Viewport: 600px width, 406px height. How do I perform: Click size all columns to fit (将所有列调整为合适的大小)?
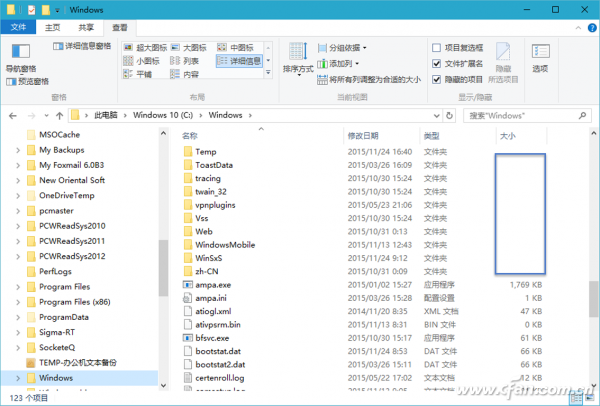[369, 80]
